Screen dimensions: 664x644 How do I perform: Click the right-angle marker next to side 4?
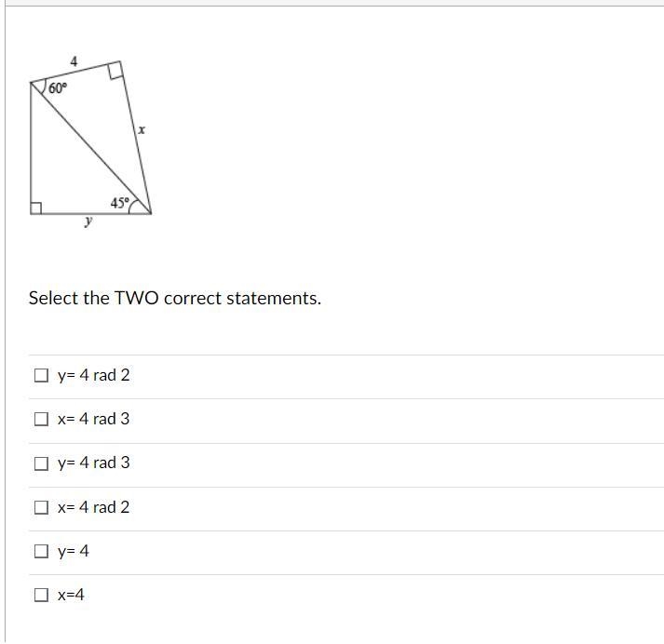[x=115, y=70]
